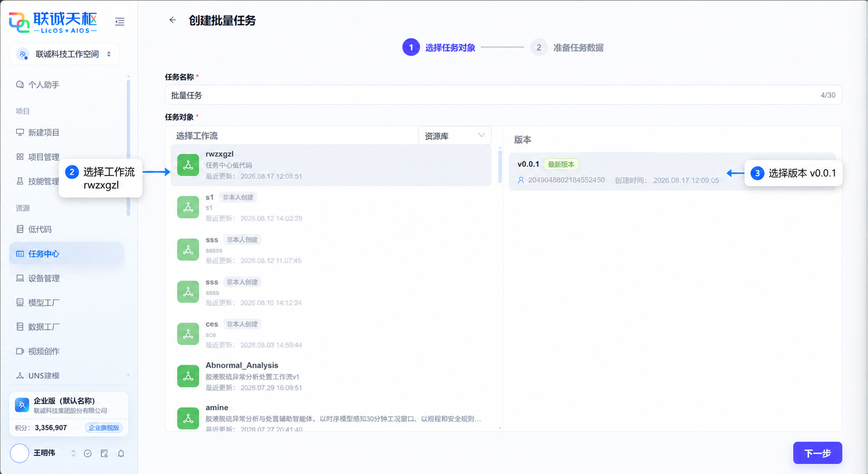Select the ces workflow icon

coord(188,334)
